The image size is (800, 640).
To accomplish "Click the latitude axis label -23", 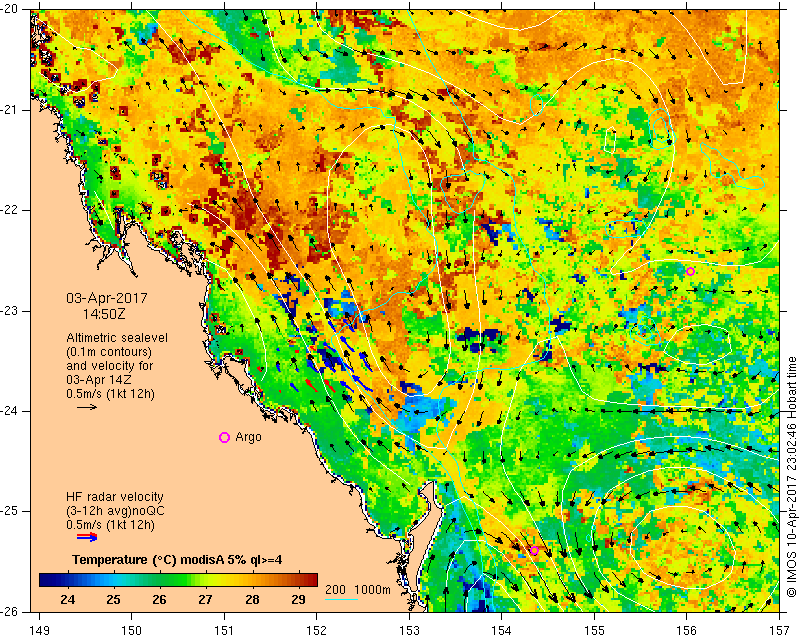I will pos(11,311).
